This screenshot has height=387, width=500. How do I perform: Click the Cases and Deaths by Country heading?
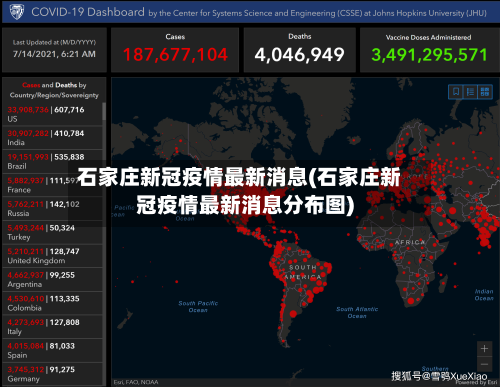coord(54,90)
